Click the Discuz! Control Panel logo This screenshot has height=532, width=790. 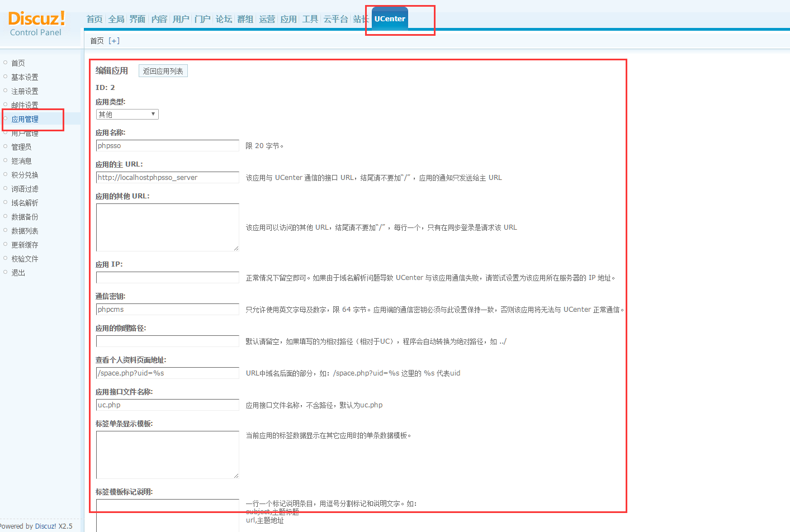coord(37,23)
